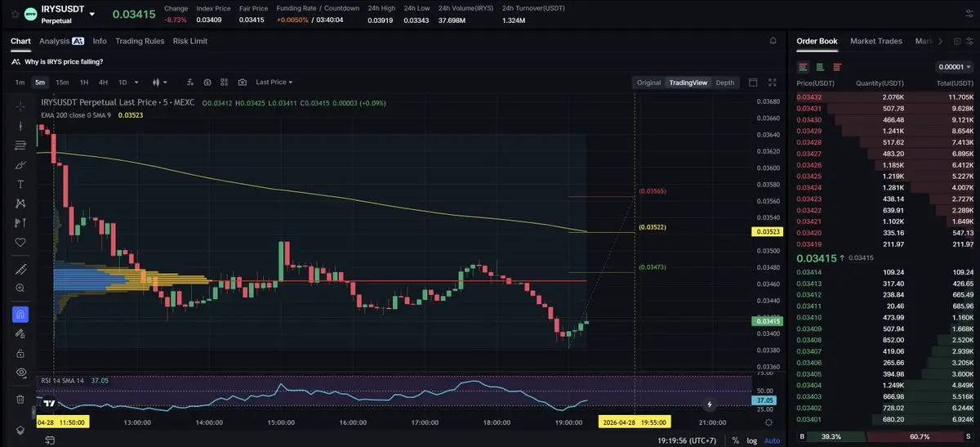Screen dimensions: 980x447
Task: Select the crosshair cursor tool
Action: tap(20, 107)
